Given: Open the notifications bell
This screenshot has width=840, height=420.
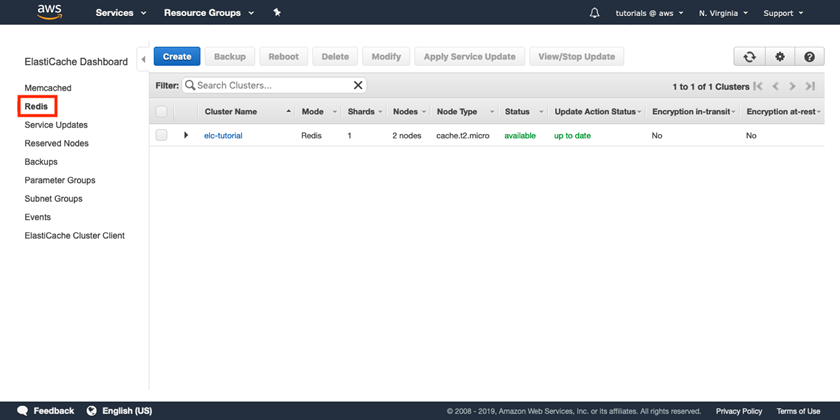Looking at the screenshot, I should pyautogui.click(x=595, y=13).
